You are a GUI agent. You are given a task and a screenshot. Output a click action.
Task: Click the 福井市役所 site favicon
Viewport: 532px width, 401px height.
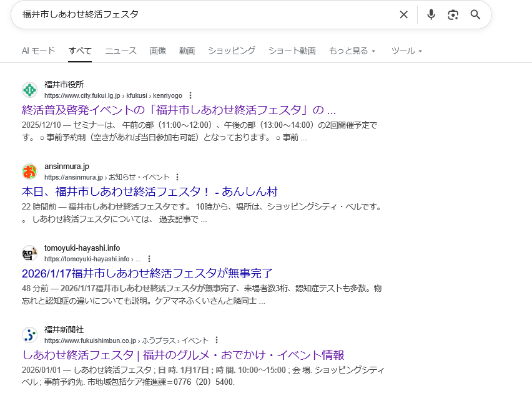(29, 90)
